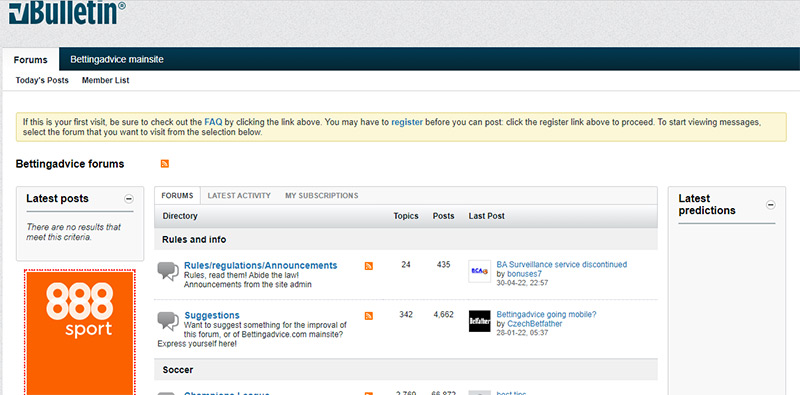This screenshot has width=800, height=395.
Task: Click the Soccer category header
Action: point(406,369)
